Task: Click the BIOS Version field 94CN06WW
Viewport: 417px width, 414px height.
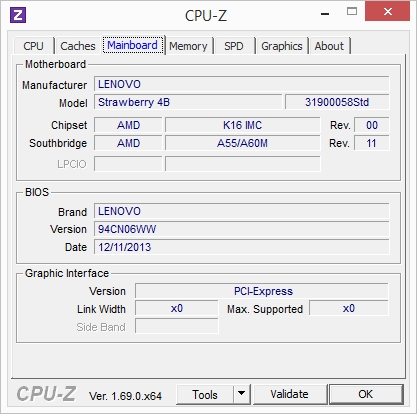Action: (x=242, y=229)
